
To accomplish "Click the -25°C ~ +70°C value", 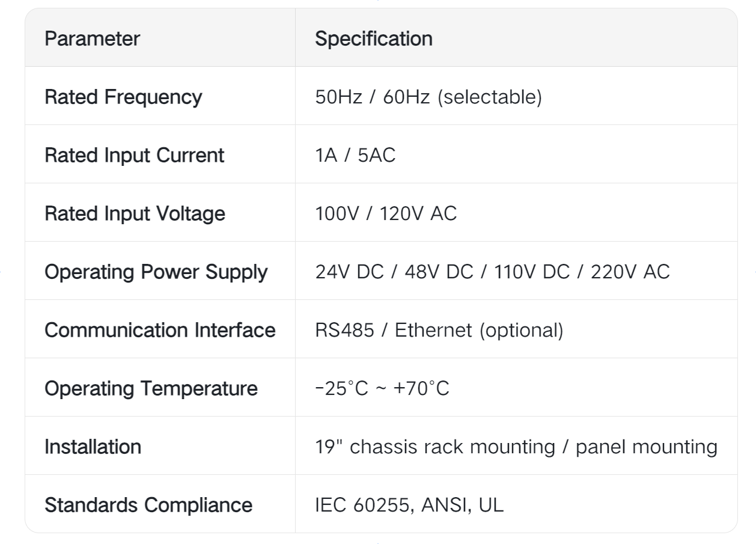I will pos(382,389).
